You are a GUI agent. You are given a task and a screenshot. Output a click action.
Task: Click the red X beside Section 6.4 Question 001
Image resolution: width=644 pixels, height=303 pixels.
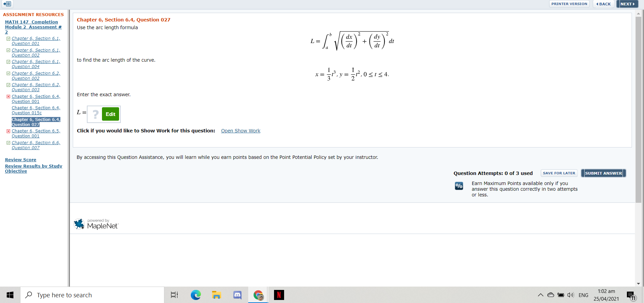[x=8, y=96]
